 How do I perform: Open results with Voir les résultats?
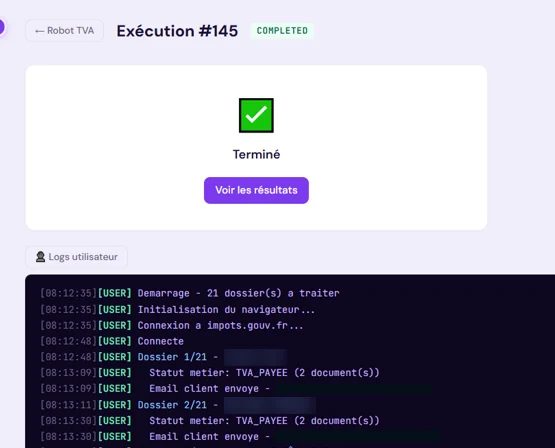tap(256, 190)
